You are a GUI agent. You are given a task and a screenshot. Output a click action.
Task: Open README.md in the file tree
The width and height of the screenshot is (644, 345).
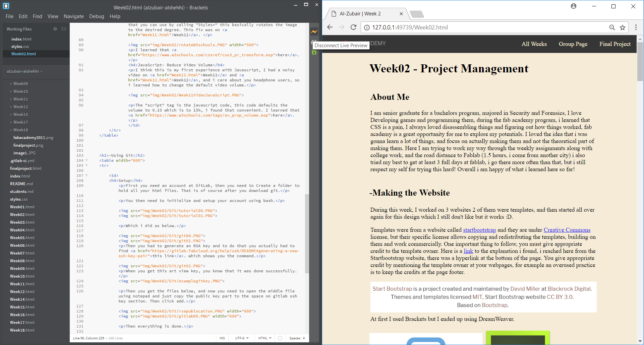tap(21, 184)
